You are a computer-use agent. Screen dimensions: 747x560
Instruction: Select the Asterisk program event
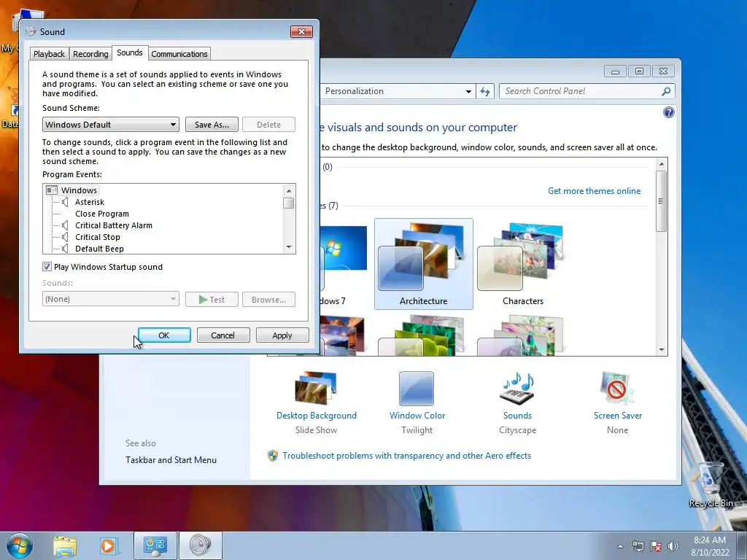click(90, 202)
